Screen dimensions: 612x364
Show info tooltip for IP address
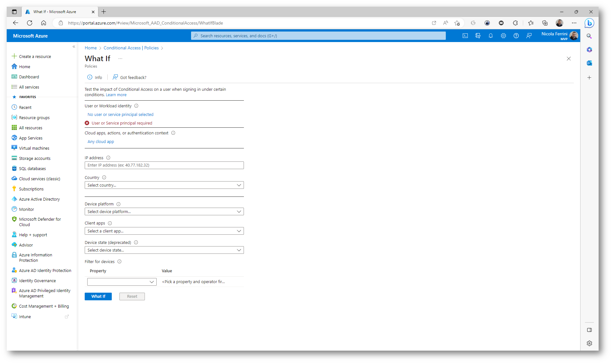click(108, 158)
